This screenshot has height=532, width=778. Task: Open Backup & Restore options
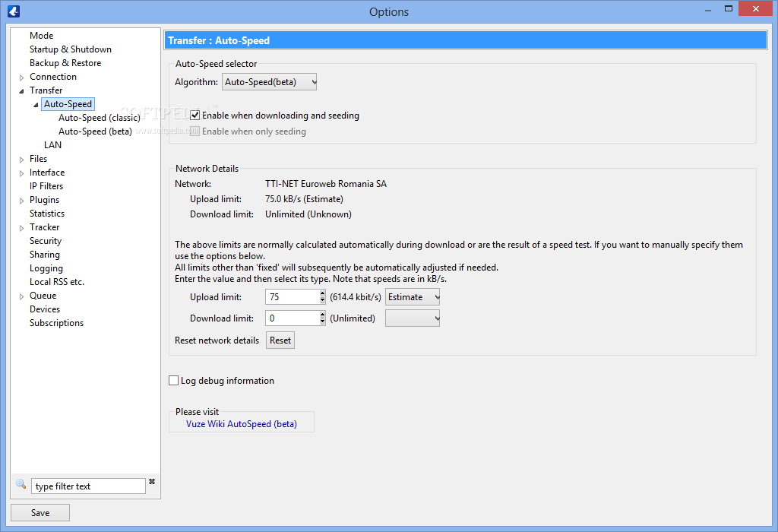click(65, 63)
